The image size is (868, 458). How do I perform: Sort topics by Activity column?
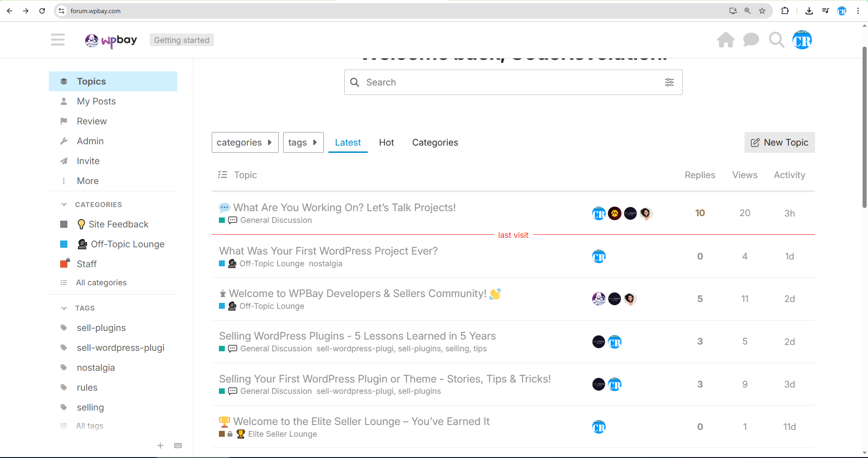coord(789,175)
